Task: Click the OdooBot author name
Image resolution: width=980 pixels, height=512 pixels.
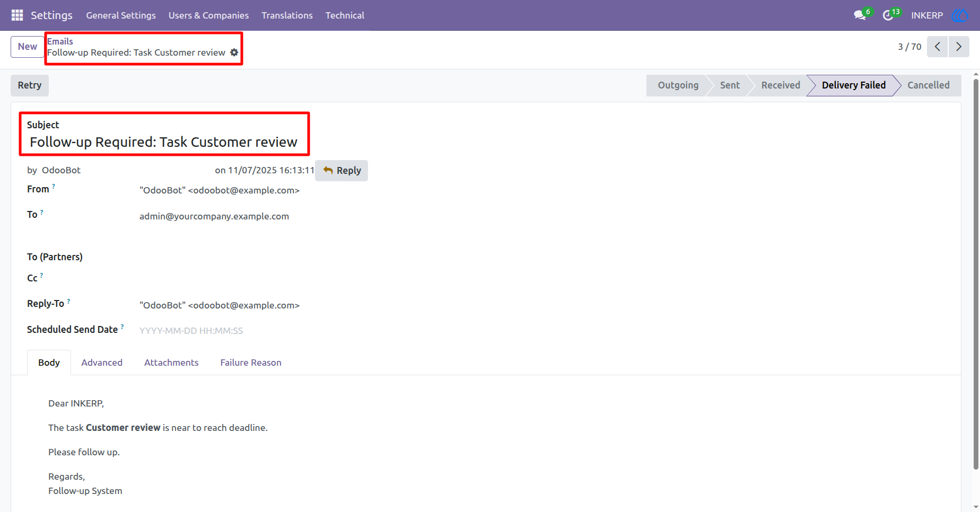Action: 61,170
